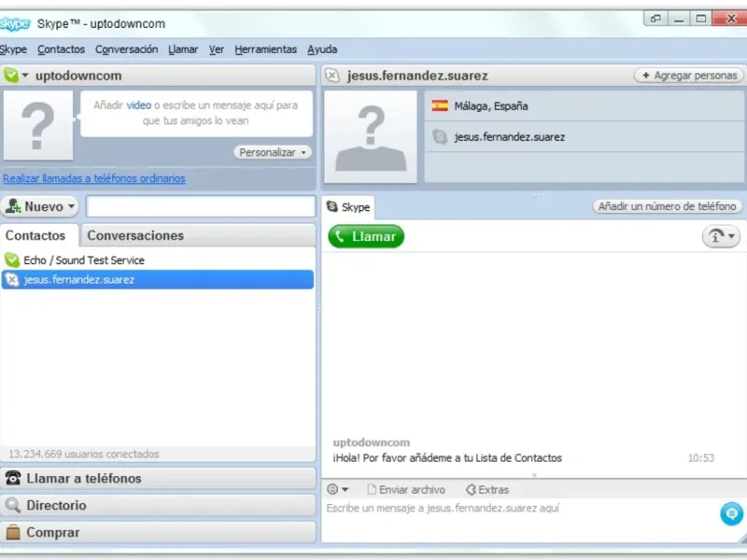Click the add-contact icon on Nuevo button

(x=13, y=206)
